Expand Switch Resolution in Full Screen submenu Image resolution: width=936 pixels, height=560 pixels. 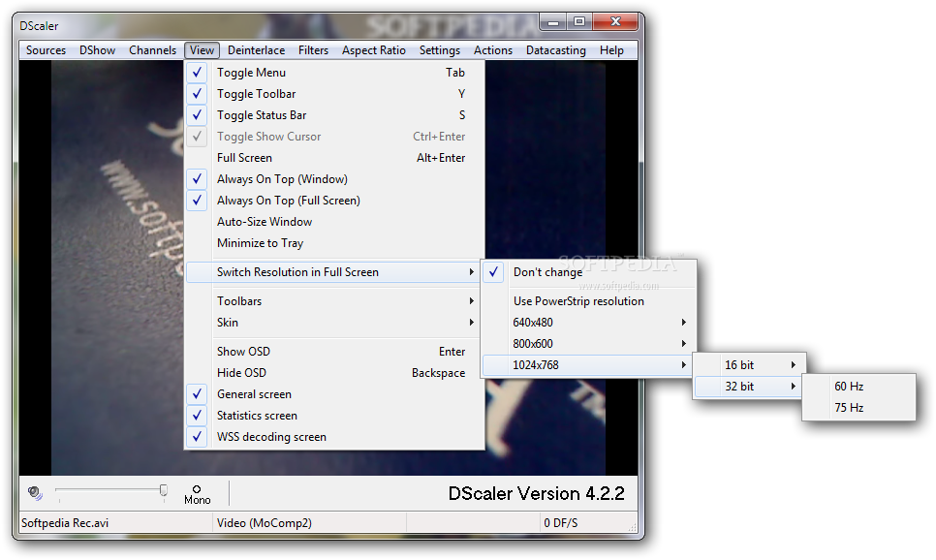coord(334,272)
